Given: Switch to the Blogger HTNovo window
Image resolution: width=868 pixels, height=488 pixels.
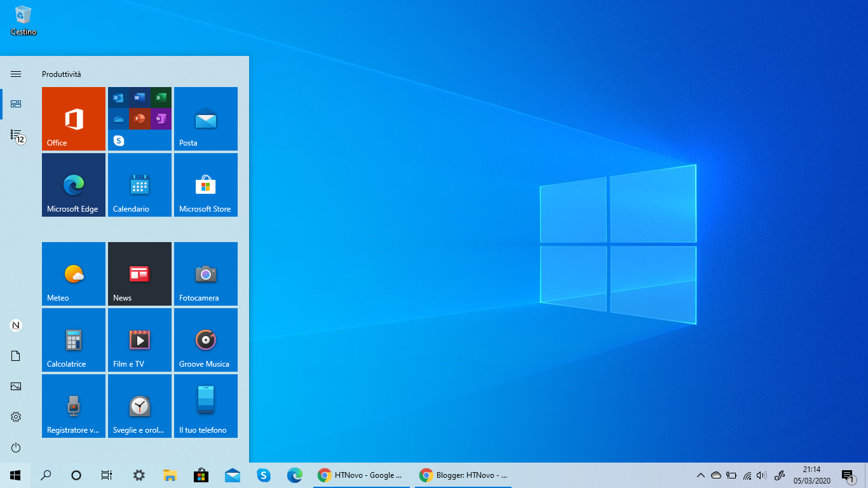Looking at the screenshot, I should [463, 475].
